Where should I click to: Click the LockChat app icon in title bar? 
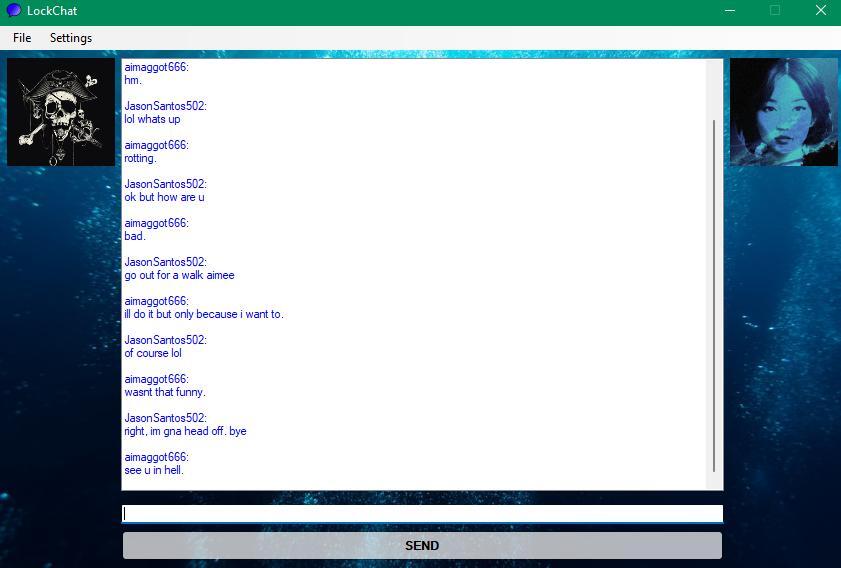point(14,10)
